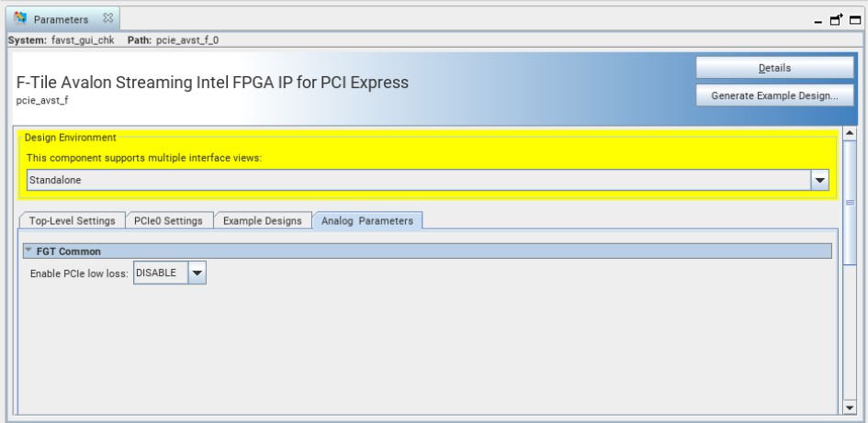Open Enable PCIe low loss dropdown arrow
The height and width of the screenshot is (423, 868).
click(197, 273)
